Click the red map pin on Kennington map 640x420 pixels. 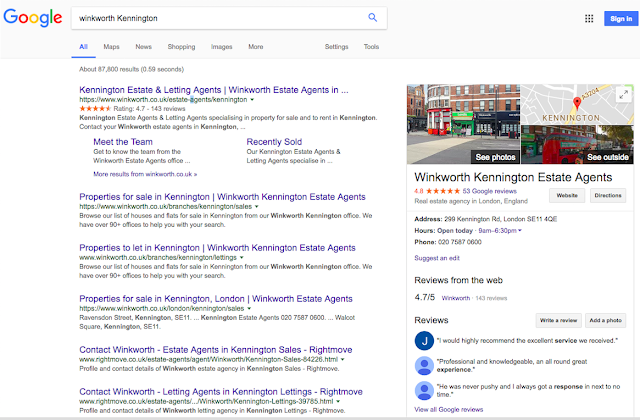(577, 103)
